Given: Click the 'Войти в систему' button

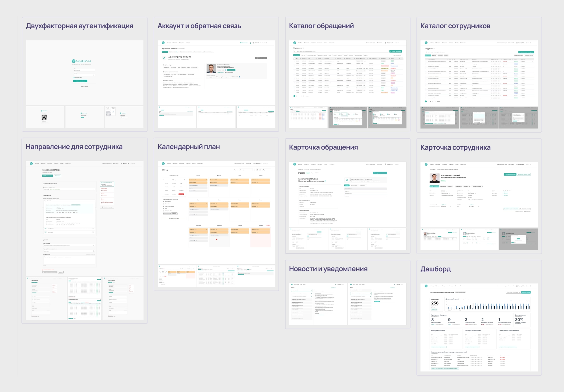Looking at the screenshot, I should [x=80, y=81].
